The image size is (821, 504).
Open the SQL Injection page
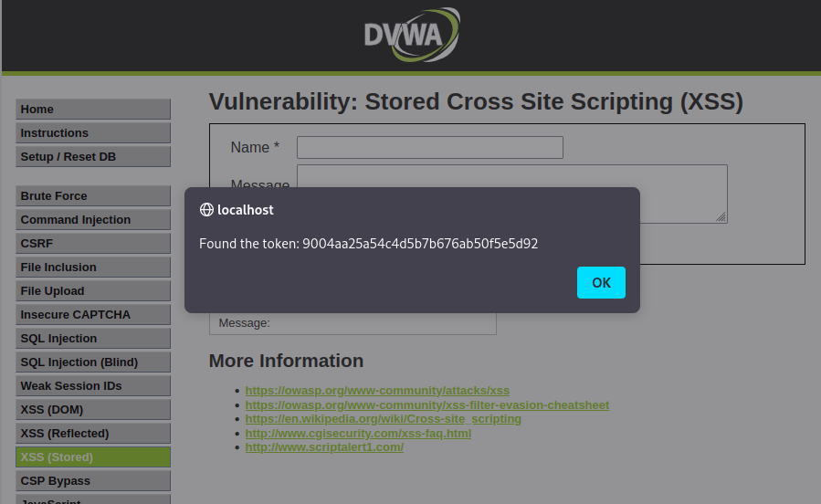pyautogui.click(x=92, y=338)
